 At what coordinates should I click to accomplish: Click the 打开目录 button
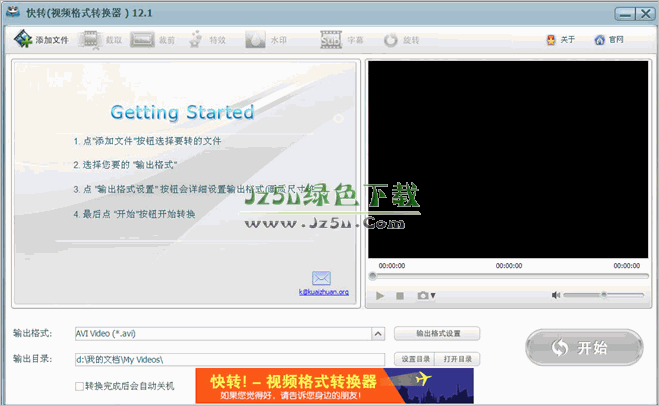[458, 359]
